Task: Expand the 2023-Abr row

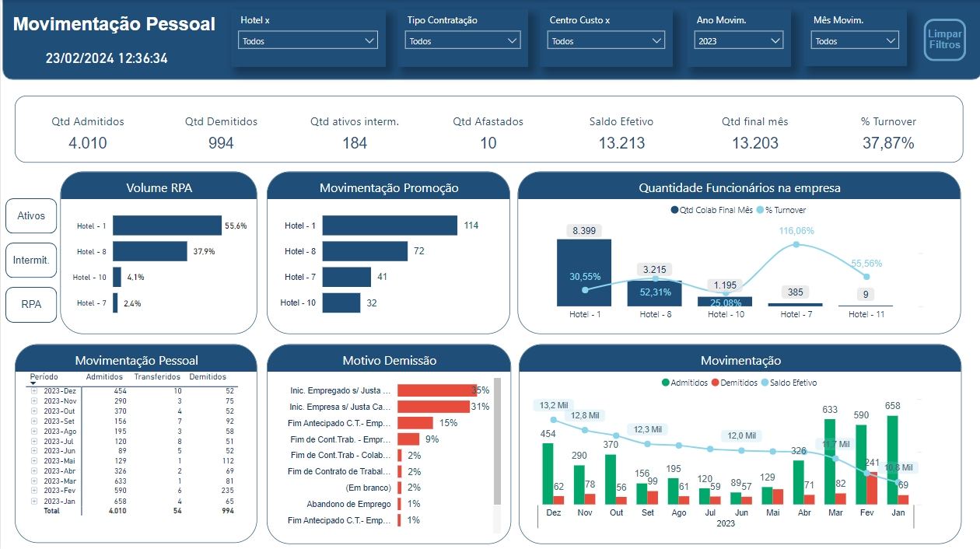Action: [x=34, y=471]
